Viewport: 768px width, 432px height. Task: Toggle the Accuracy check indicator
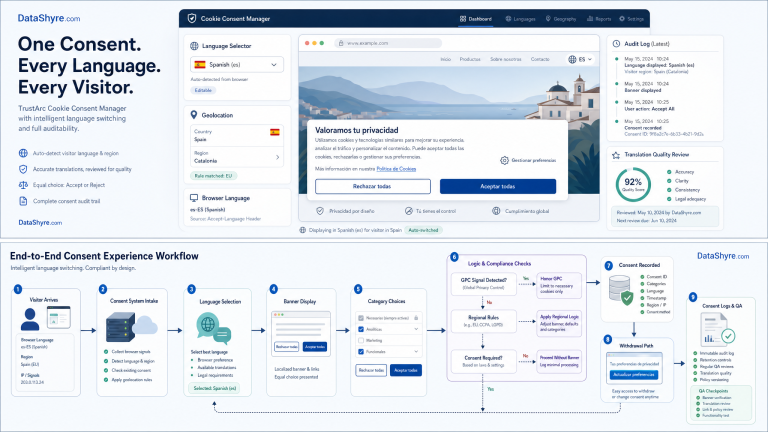[x=669, y=172]
